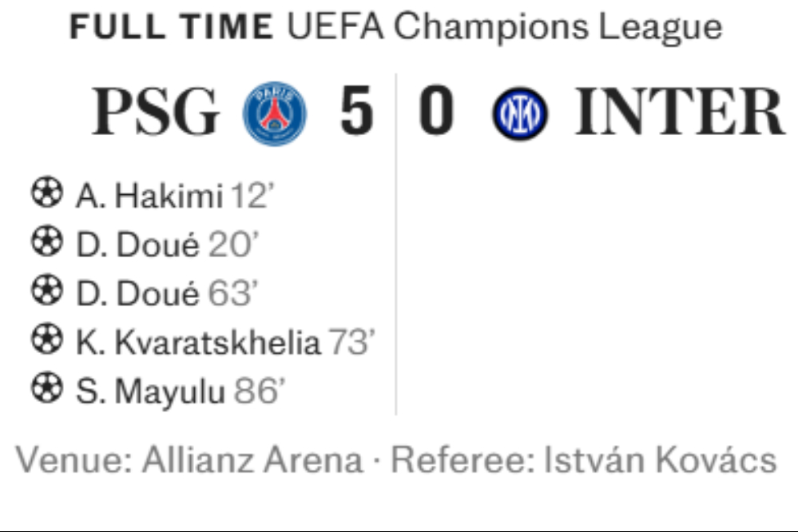Image resolution: width=798 pixels, height=532 pixels.
Task: Click the ball icon next to Doué 63'
Action: tap(47, 290)
